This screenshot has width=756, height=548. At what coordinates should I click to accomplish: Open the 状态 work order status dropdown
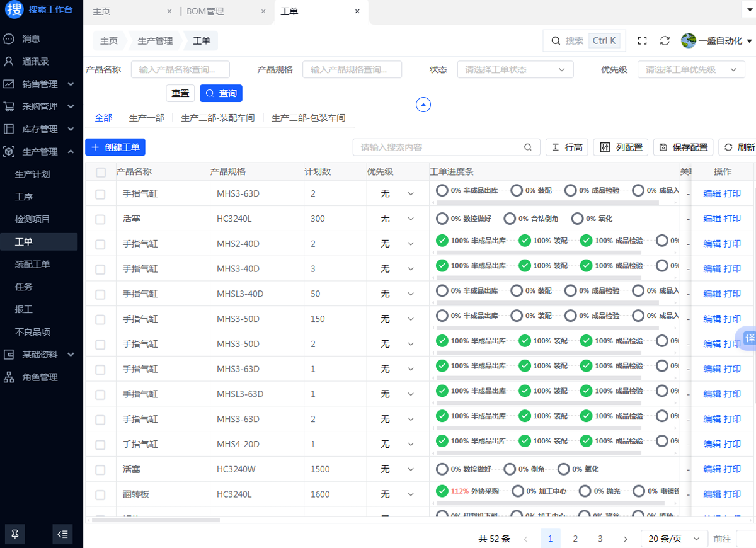515,70
